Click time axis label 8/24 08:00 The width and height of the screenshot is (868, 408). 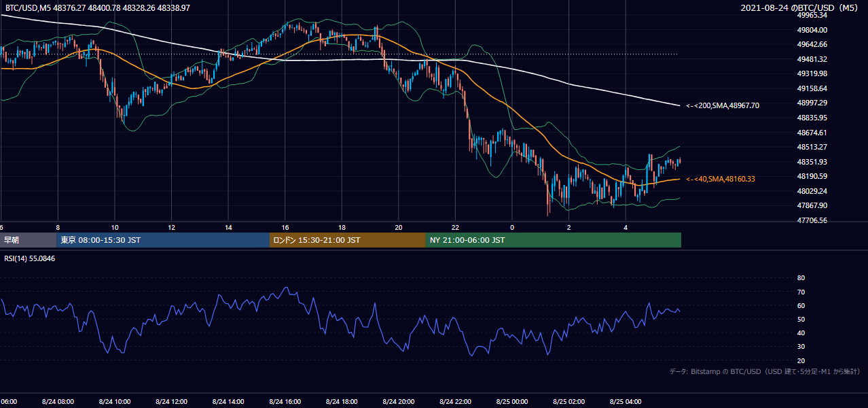[x=58, y=402]
